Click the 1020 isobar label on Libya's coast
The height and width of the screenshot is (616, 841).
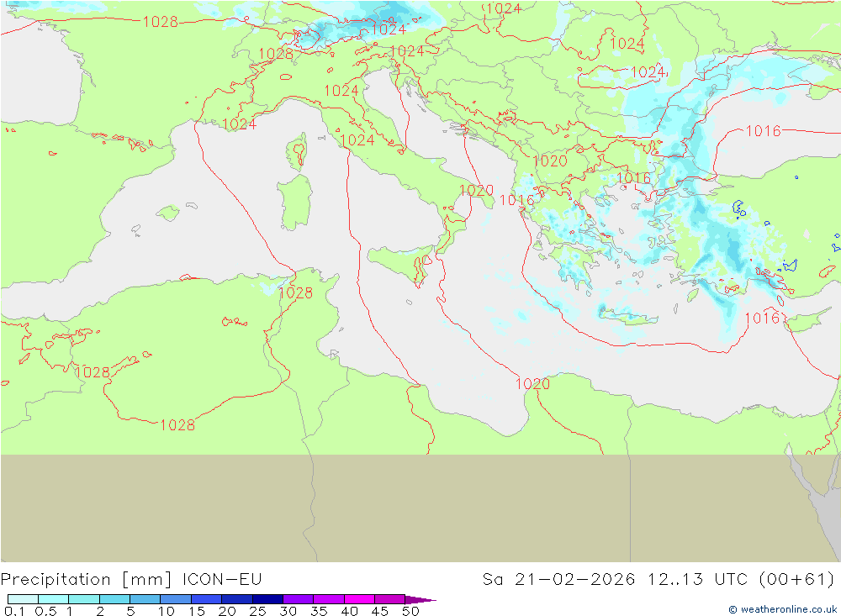[532, 384]
